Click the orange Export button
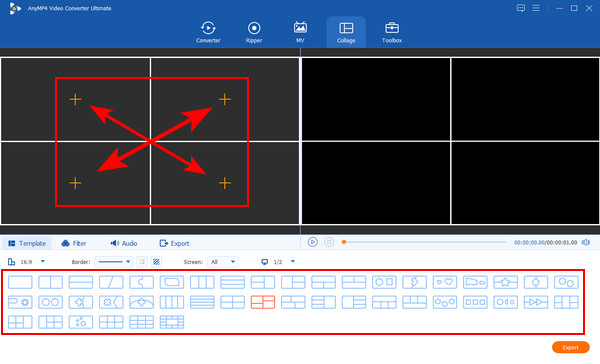This screenshot has width=600, height=364. pos(570,348)
